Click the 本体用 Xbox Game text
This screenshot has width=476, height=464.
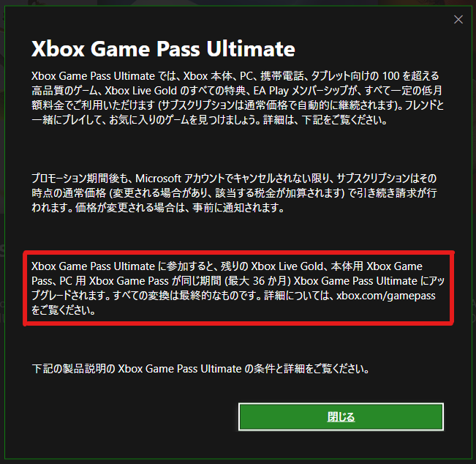pyautogui.click(x=377, y=266)
